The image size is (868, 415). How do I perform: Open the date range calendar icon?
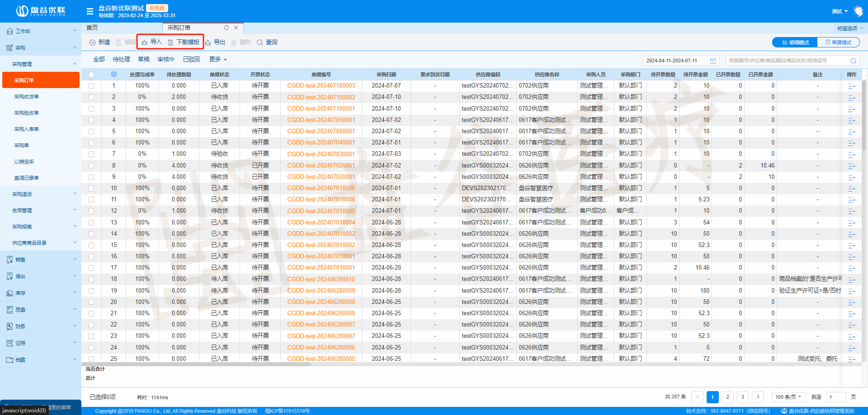point(713,61)
